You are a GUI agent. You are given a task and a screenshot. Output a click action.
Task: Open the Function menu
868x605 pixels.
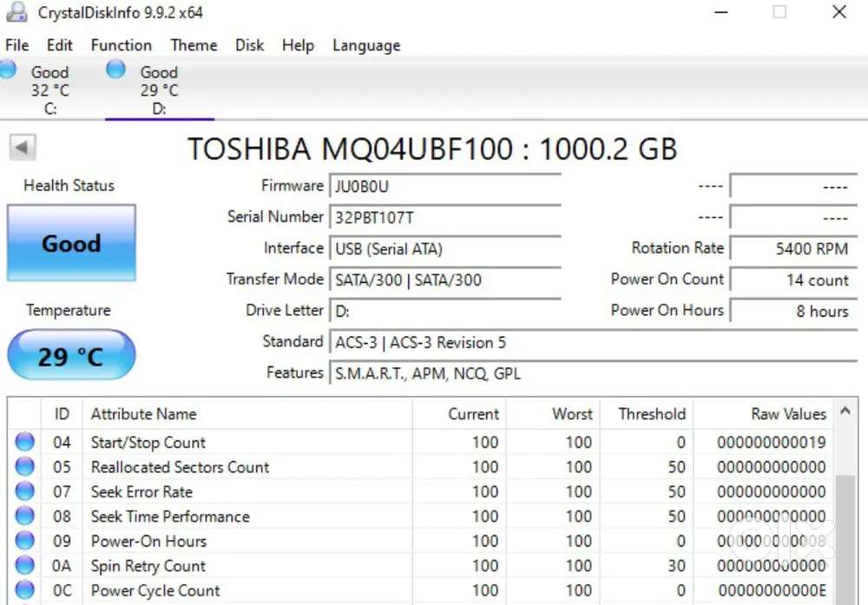[x=122, y=45]
